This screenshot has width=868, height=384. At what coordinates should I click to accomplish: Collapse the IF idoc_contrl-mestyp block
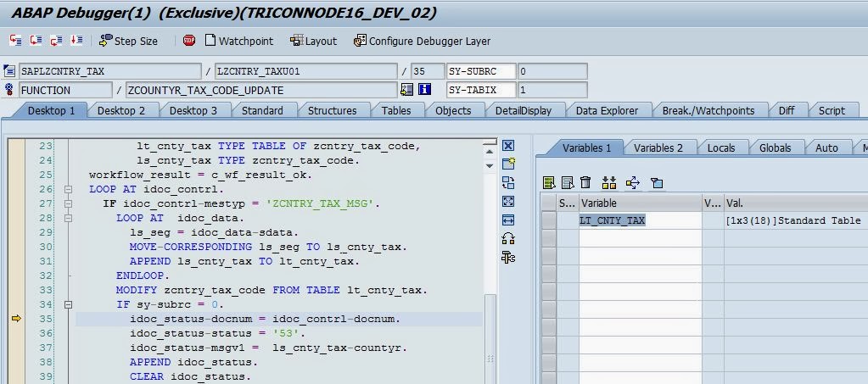tap(68, 203)
